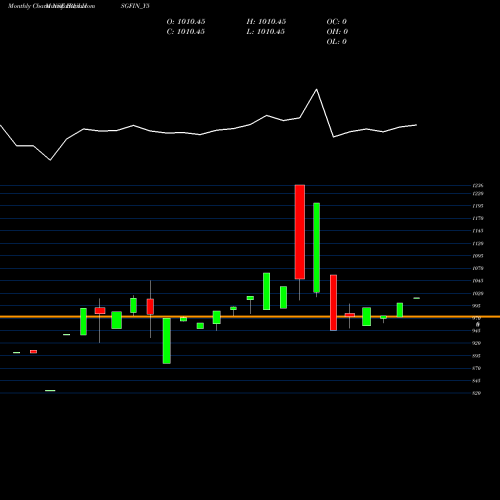The height and width of the screenshot is (500, 500).
Task: Click the open price value O: 1010.45
Action: pos(186,22)
